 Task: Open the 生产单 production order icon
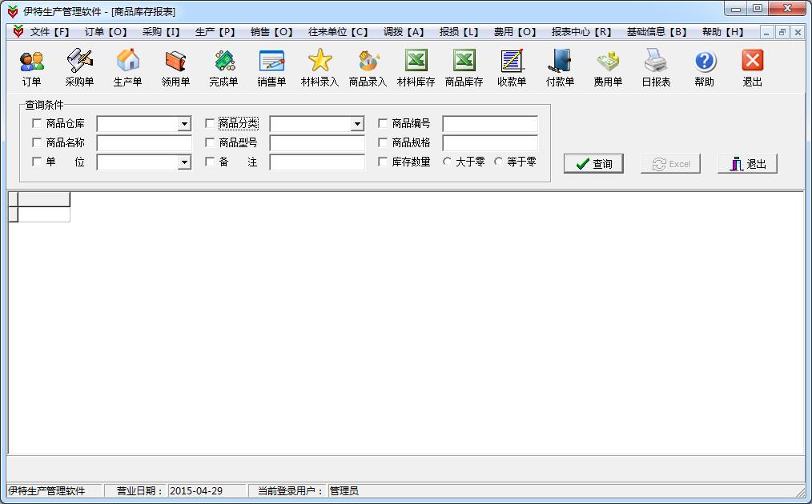pyautogui.click(x=127, y=67)
